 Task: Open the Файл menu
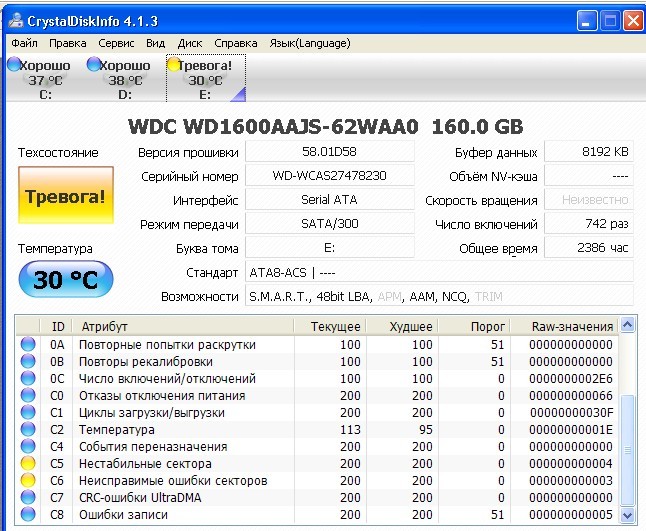click(24, 43)
